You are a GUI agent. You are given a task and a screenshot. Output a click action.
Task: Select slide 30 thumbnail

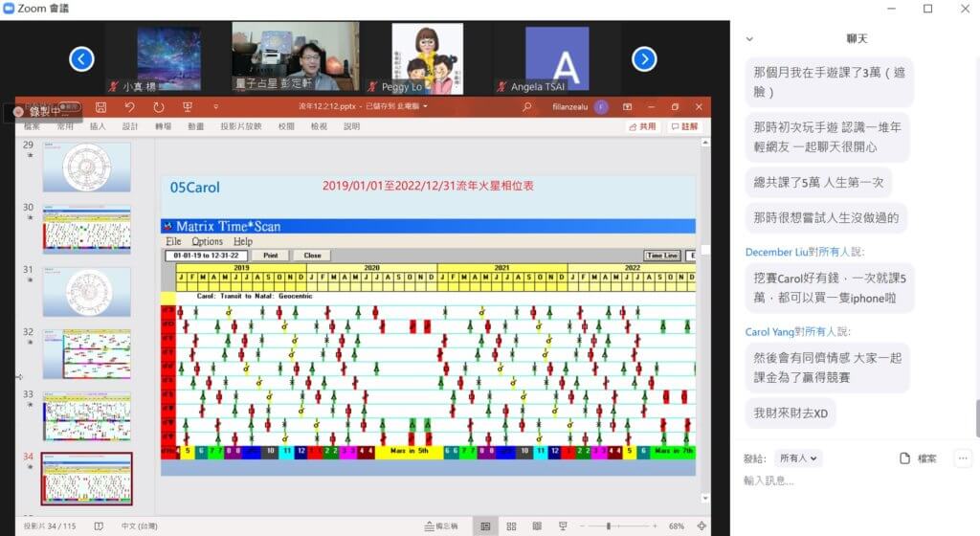click(x=87, y=229)
